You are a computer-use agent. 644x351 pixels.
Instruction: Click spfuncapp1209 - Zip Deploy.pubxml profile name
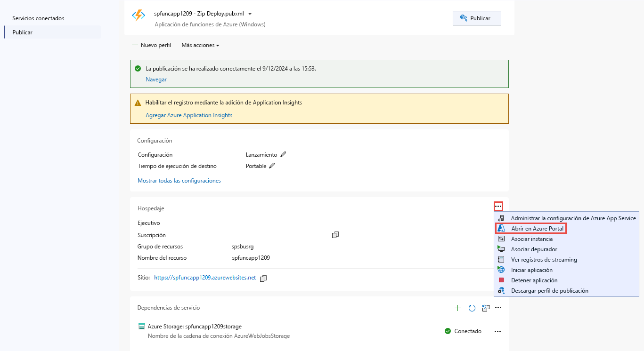point(199,14)
